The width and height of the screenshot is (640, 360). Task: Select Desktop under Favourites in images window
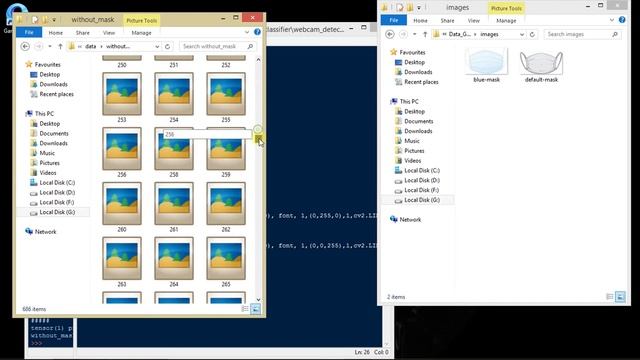coord(414,62)
